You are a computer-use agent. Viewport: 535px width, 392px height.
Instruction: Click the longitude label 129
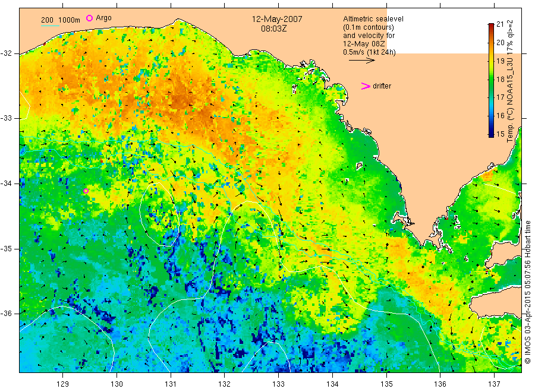63,384
